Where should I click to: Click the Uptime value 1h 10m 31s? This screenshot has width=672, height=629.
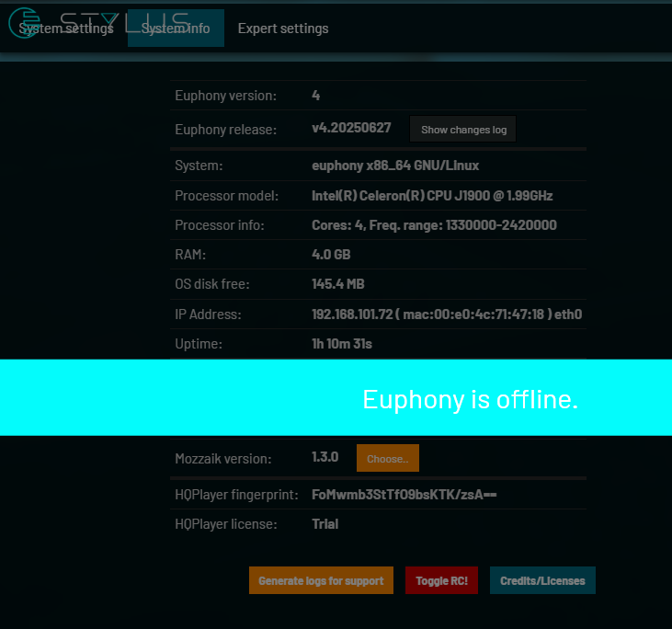tap(342, 344)
